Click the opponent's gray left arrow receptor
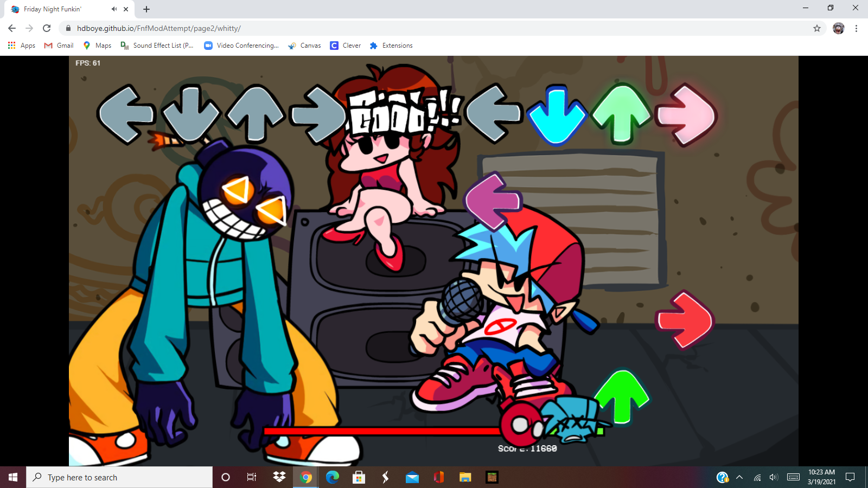 click(x=126, y=114)
